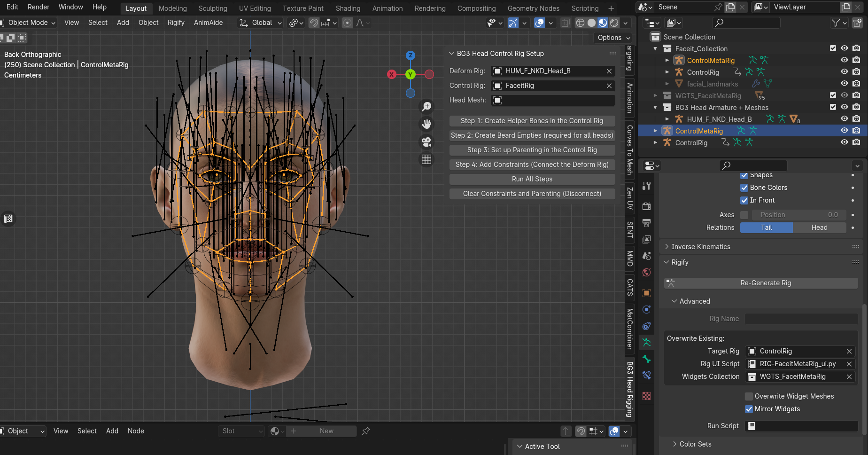Screen dimensions: 868x455
Task: Click Axes Position value slider
Action: pyautogui.click(x=799, y=215)
